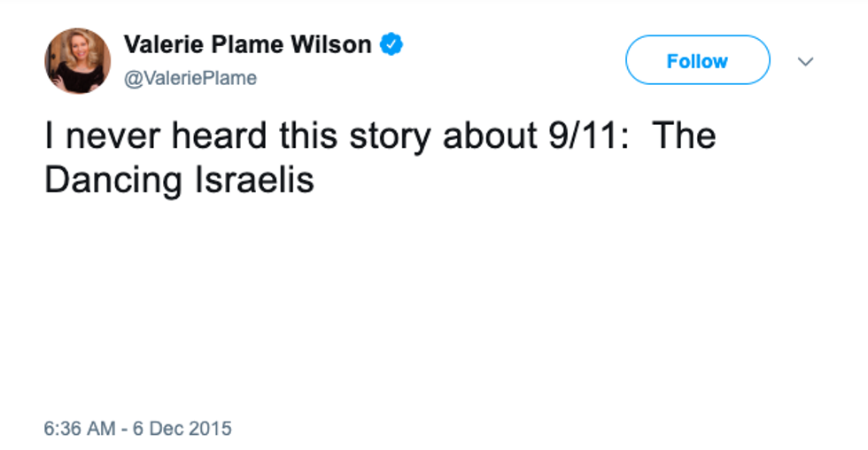
Task: Click Valerie Plame Wilson's profile photo
Action: (78, 60)
